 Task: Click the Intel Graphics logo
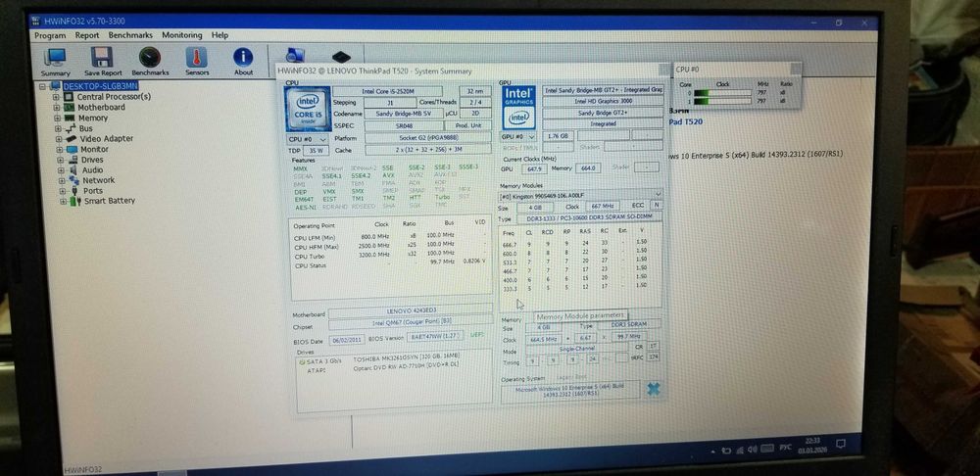click(518, 108)
